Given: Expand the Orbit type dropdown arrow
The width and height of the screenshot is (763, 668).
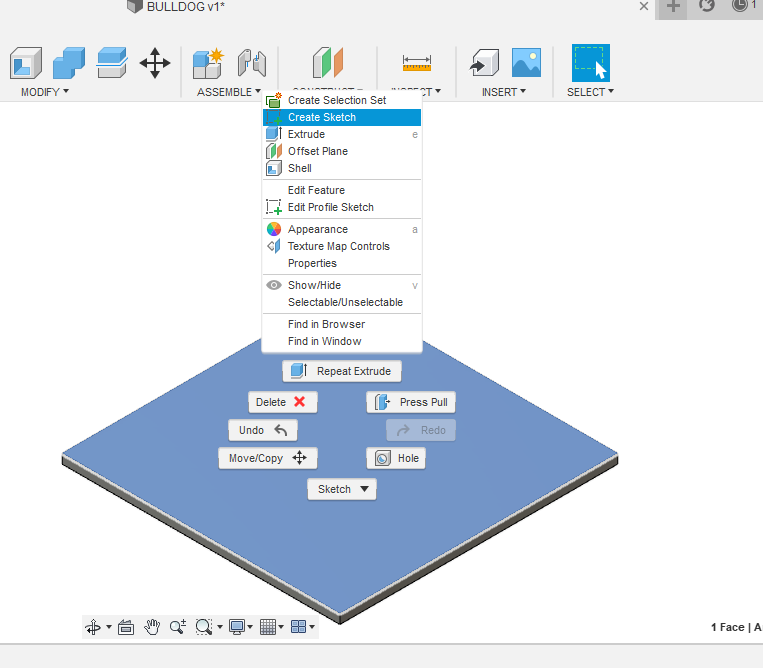Looking at the screenshot, I should click(x=109, y=627).
